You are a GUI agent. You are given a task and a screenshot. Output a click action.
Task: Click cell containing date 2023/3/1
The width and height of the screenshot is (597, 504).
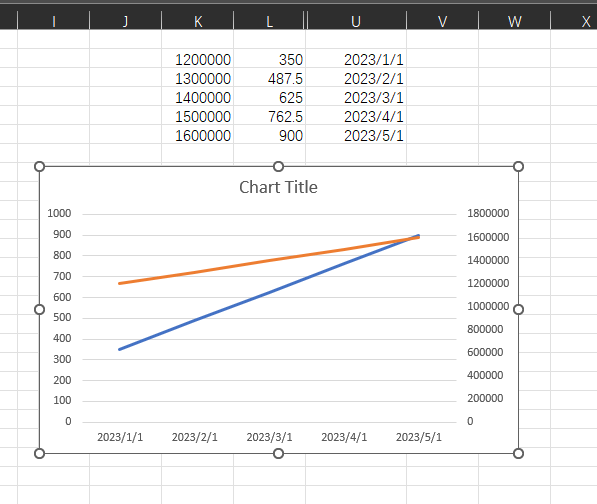[x=356, y=97]
